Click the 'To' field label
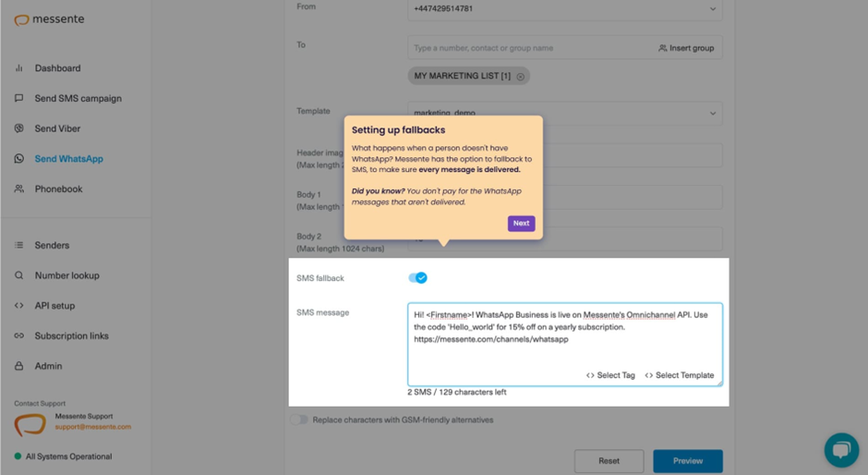 coord(301,45)
